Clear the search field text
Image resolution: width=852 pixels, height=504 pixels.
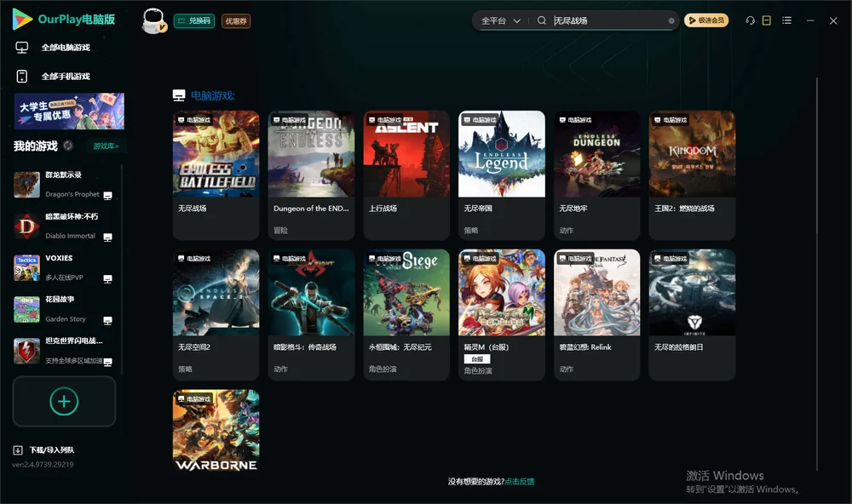pos(671,20)
